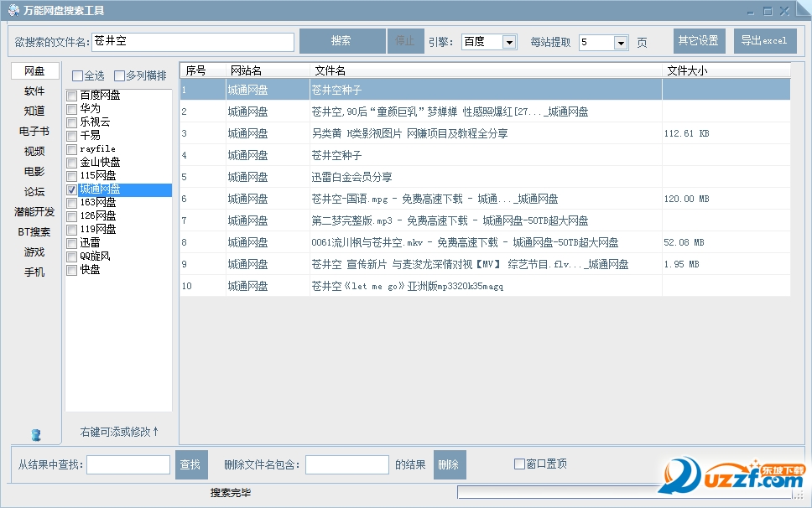Check the 119网盘 checkbox
Viewport: 812px width, 508px height.
tap(72, 231)
